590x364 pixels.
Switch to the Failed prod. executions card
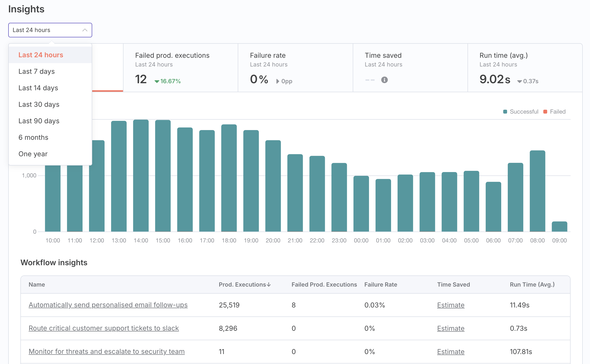pos(180,68)
